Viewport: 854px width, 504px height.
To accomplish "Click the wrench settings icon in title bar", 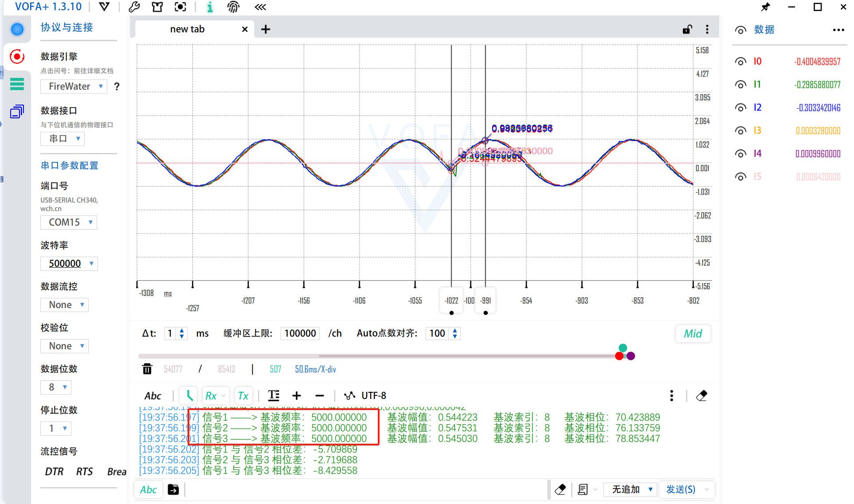I will click(134, 7).
